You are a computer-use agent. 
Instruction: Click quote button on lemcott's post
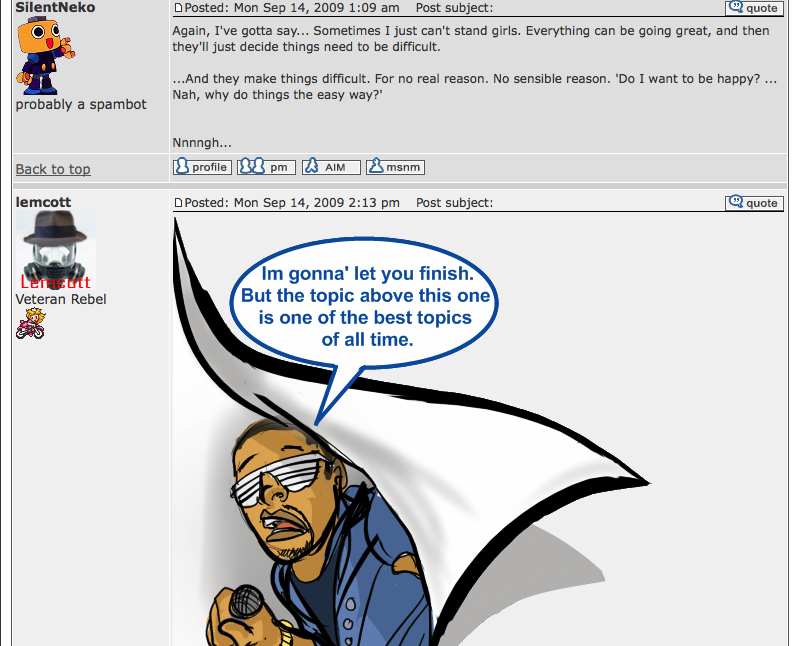click(x=754, y=203)
